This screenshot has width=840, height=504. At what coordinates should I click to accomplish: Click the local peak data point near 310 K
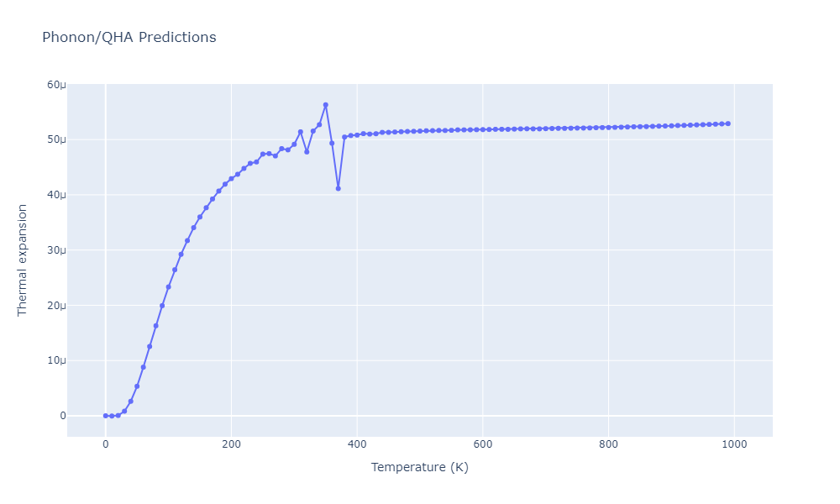[x=300, y=132]
